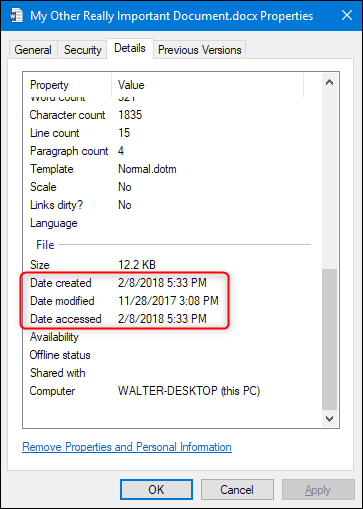Select the Date accessed property
This screenshot has height=509, width=363.
[66, 319]
